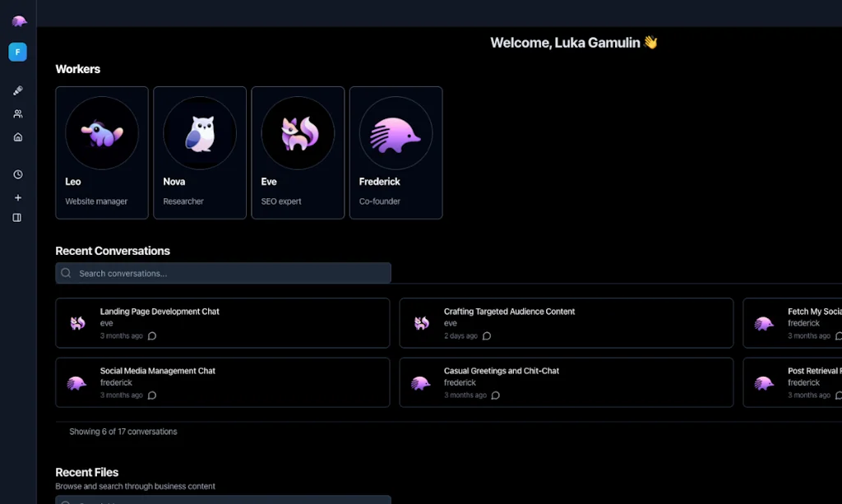This screenshot has width=842, height=504.
Task: Toggle the panel layout icon at sidebar bottom
Action: tap(17, 217)
